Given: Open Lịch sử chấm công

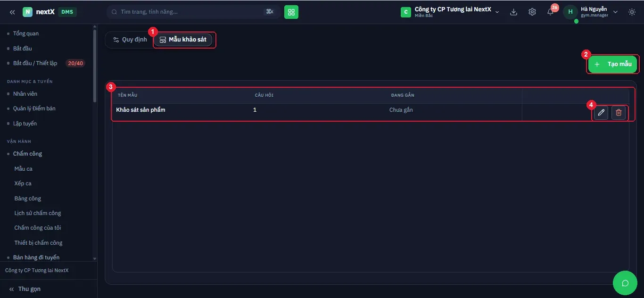Looking at the screenshot, I should tap(38, 213).
